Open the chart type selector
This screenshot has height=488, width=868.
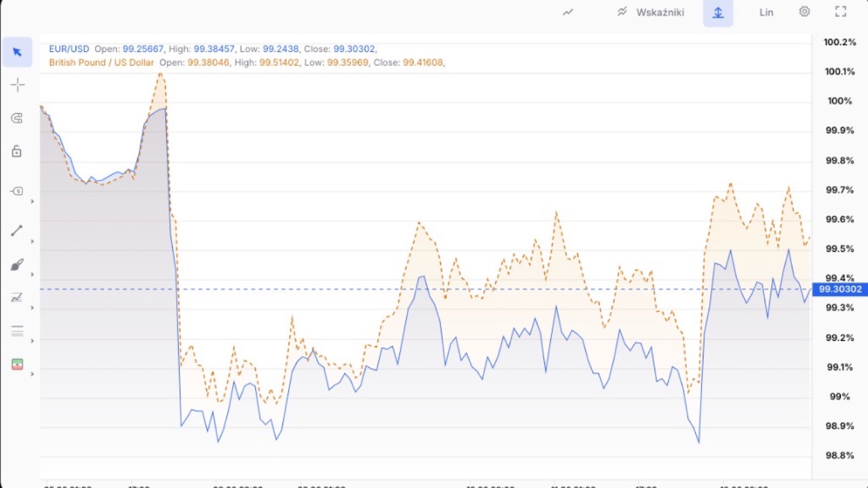pos(568,12)
